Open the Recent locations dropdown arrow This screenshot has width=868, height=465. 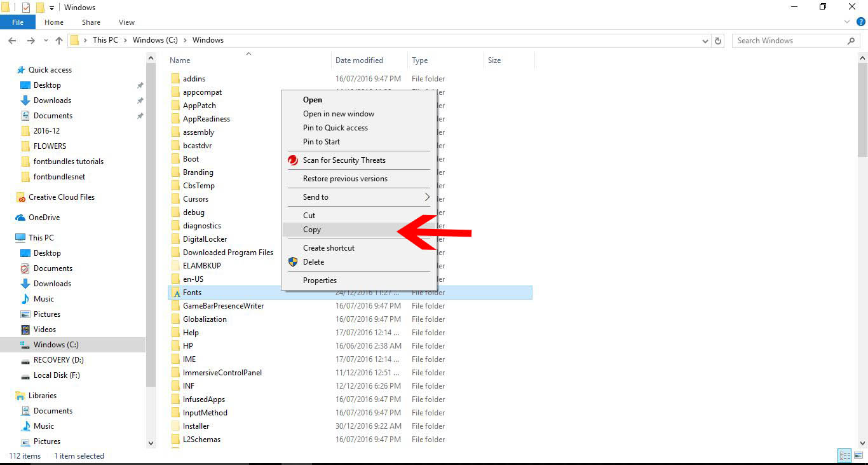[44, 41]
